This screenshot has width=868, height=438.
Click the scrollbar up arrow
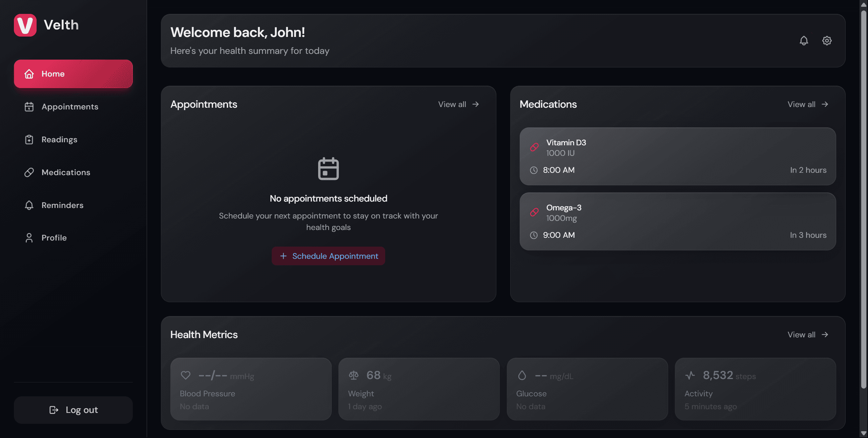point(864,4)
